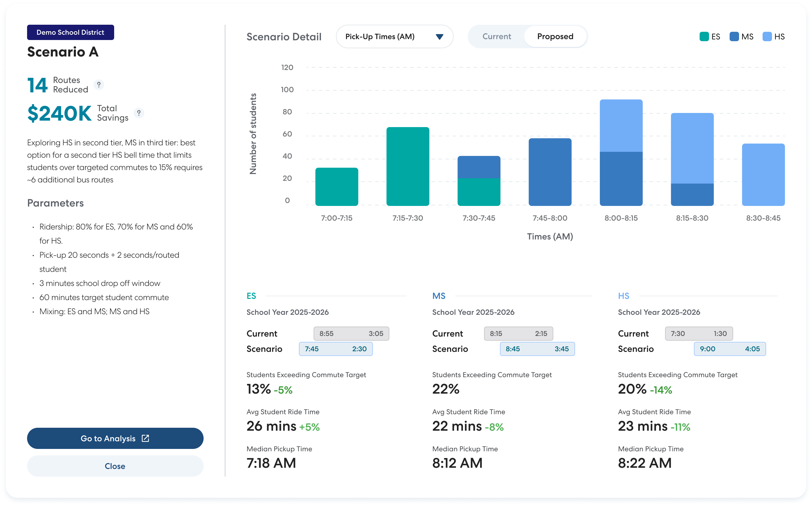Select the Proposed toggle option
The height and width of the screenshot is (506, 812).
point(555,36)
